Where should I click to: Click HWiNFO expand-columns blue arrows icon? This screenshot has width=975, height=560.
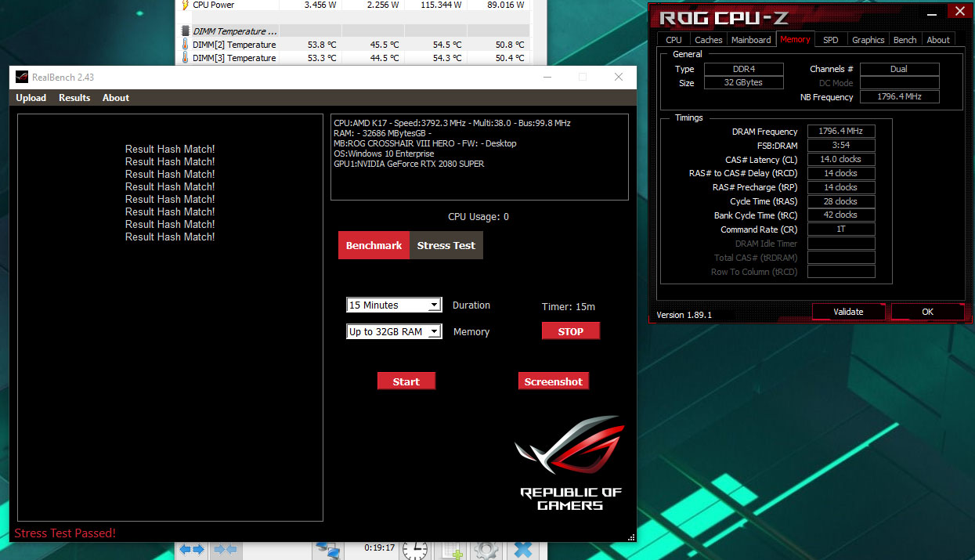(192, 550)
